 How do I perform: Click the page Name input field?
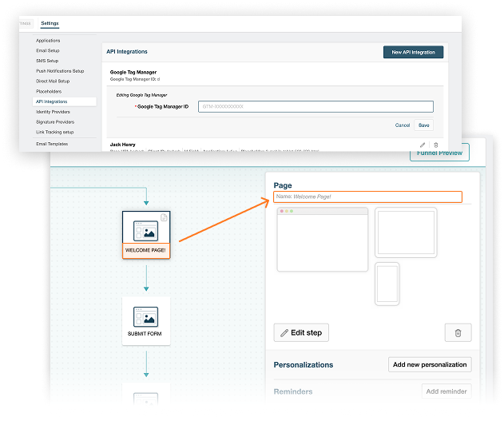367,197
